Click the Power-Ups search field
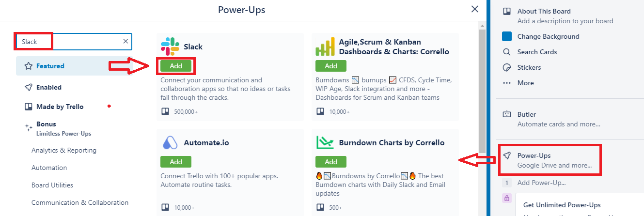 click(73, 42)
